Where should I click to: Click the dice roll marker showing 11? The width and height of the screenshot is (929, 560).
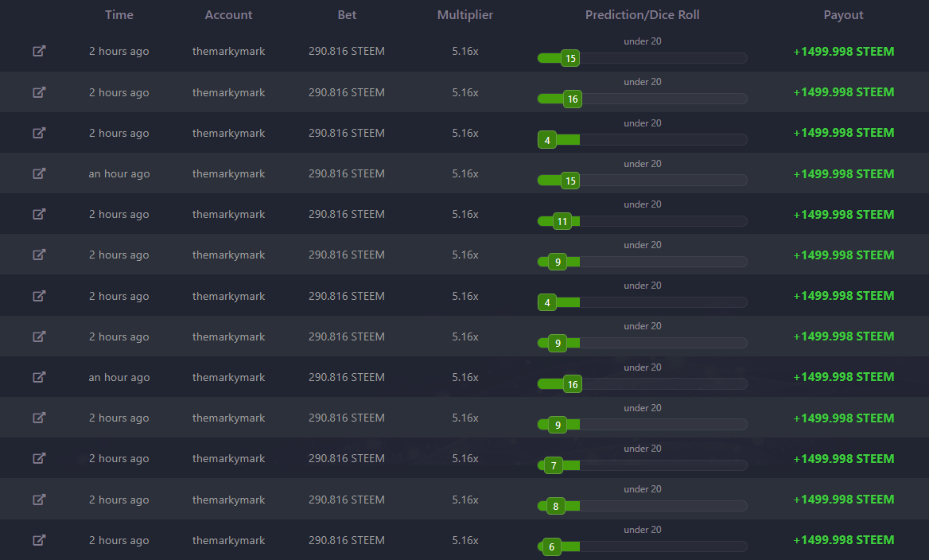[562, 222]
